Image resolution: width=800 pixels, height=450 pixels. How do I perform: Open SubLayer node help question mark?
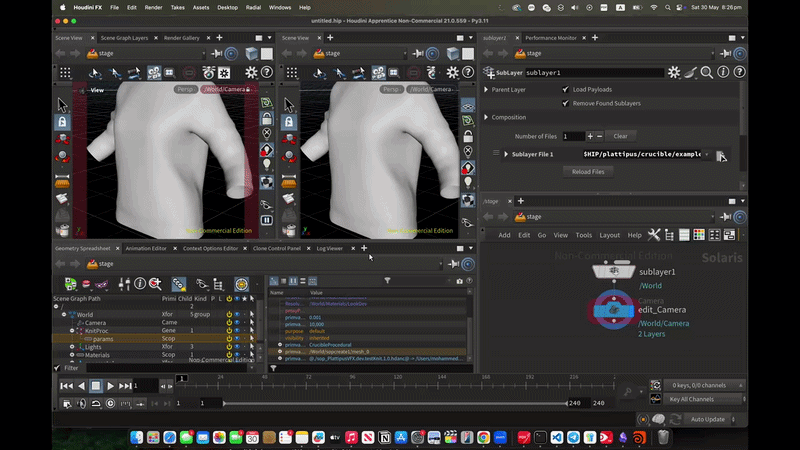click(x=739, y=72)
